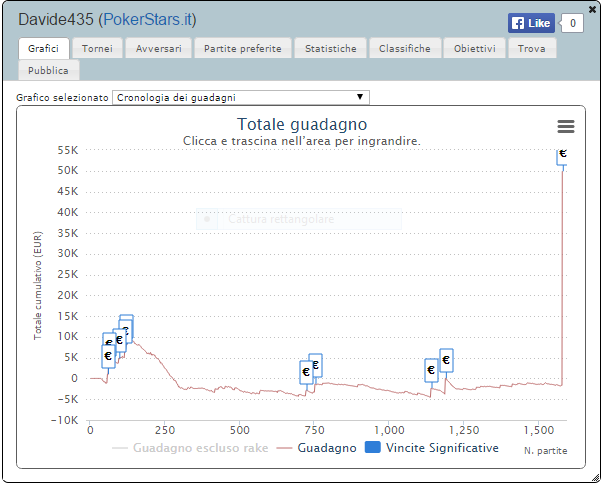Click the right euro flag near game 1,190

[446, 360]
